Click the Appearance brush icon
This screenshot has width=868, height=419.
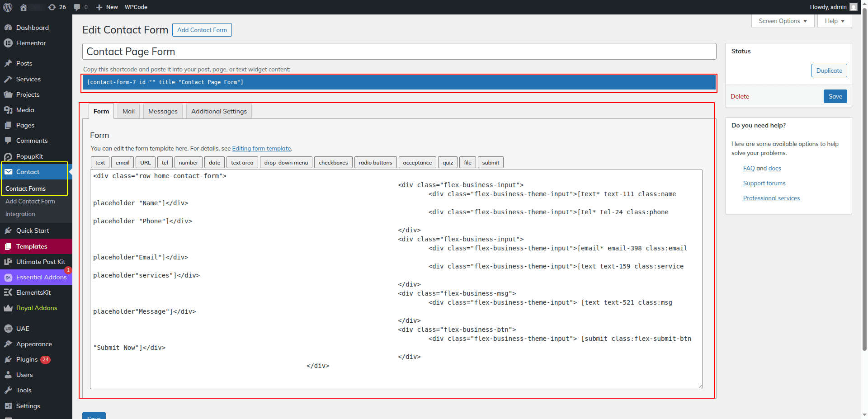point(8,344)
